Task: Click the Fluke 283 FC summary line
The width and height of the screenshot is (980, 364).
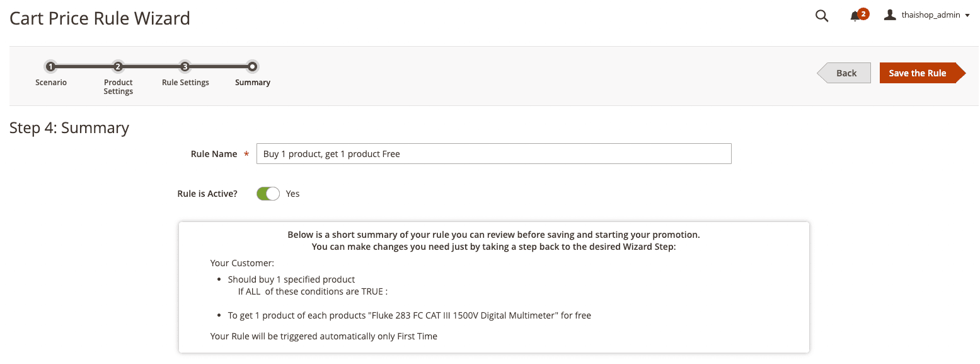Action: click(409, 315)
